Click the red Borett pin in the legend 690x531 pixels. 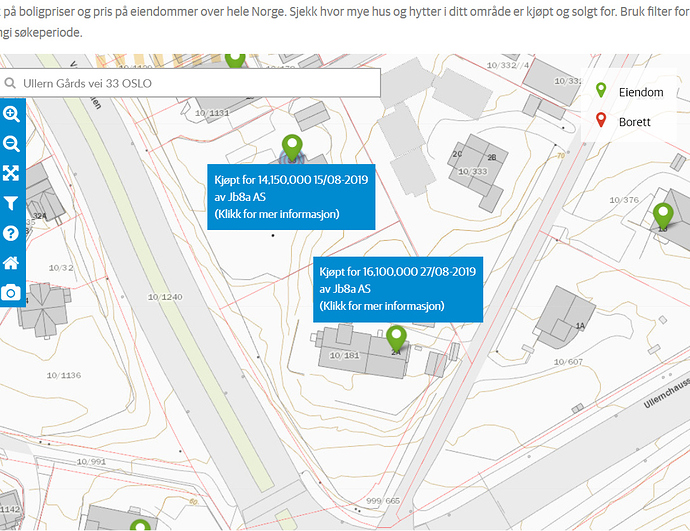click(x=601, y=120)
